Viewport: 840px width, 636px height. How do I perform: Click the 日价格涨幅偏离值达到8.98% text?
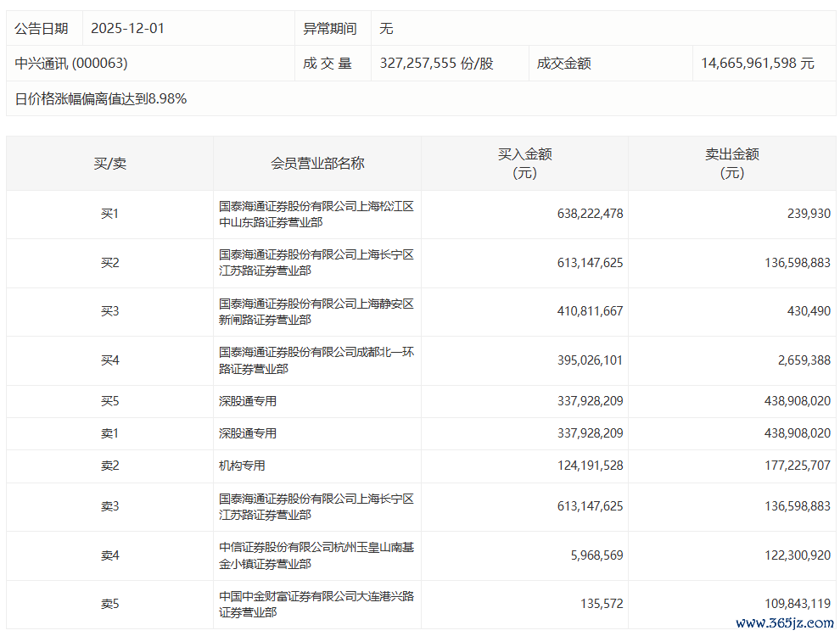point(101,98)
